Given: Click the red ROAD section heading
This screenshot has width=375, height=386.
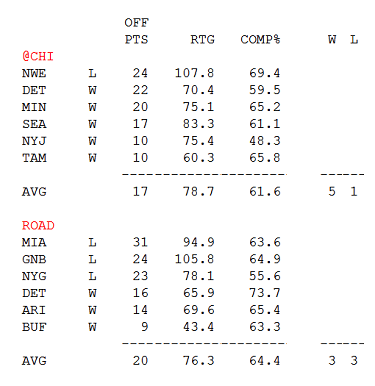Looking at the screenshot, I should click(x=38, y=225).
